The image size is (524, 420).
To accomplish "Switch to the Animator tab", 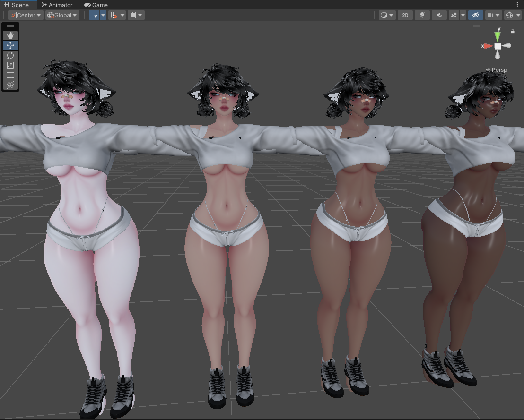I will click(x=57, y=5).
